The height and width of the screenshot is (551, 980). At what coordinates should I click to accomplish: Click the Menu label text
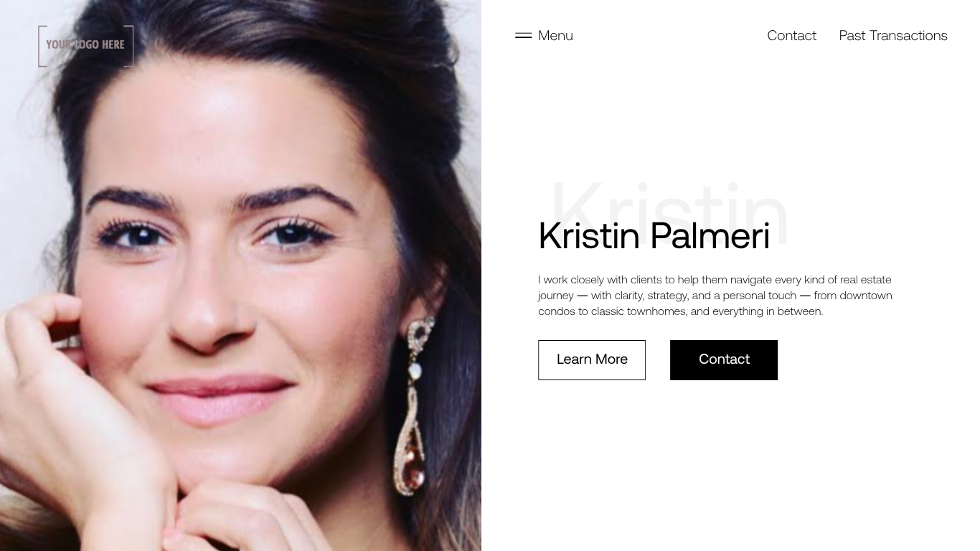click(555, 35)
